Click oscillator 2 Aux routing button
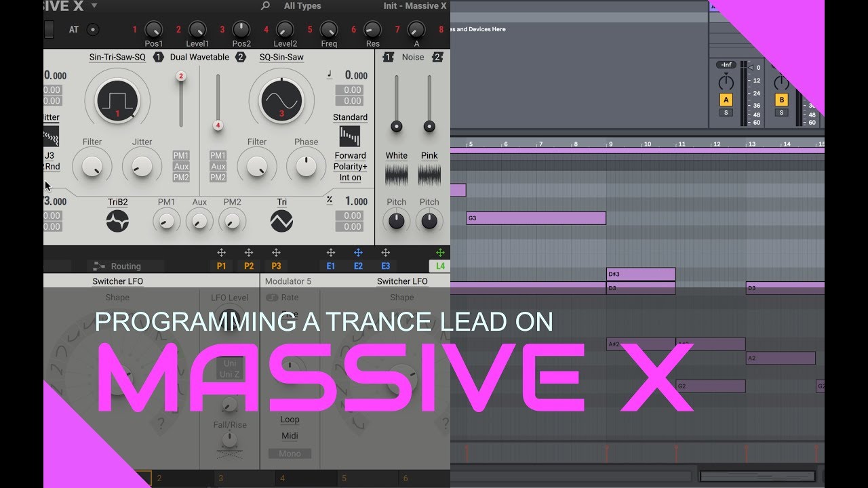This screenshot has height=488, width=868. click(218, 167)
